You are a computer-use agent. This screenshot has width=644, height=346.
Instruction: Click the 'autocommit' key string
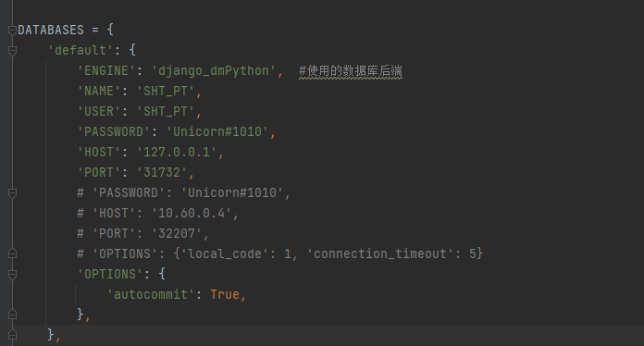click(x=151, y=294)
